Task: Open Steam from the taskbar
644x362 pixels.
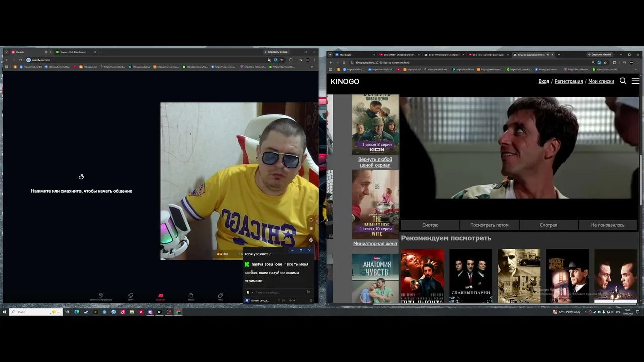Action: (86, 312)
